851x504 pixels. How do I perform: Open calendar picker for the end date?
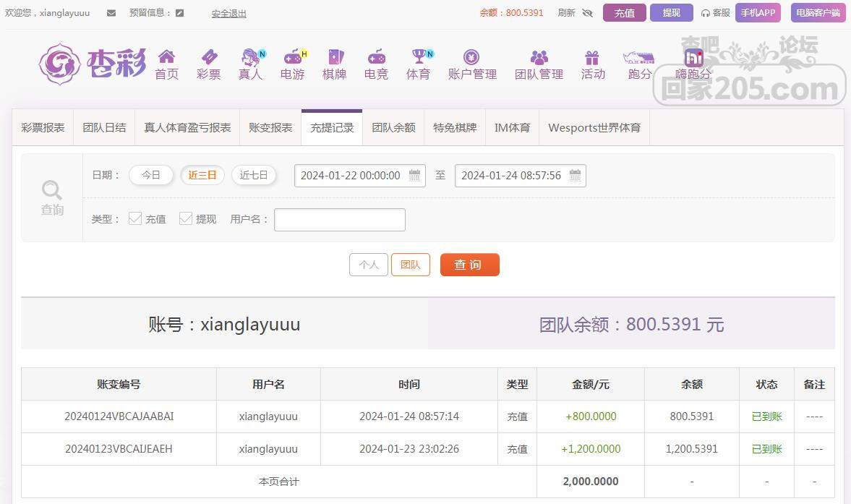[x=575, y=175]
